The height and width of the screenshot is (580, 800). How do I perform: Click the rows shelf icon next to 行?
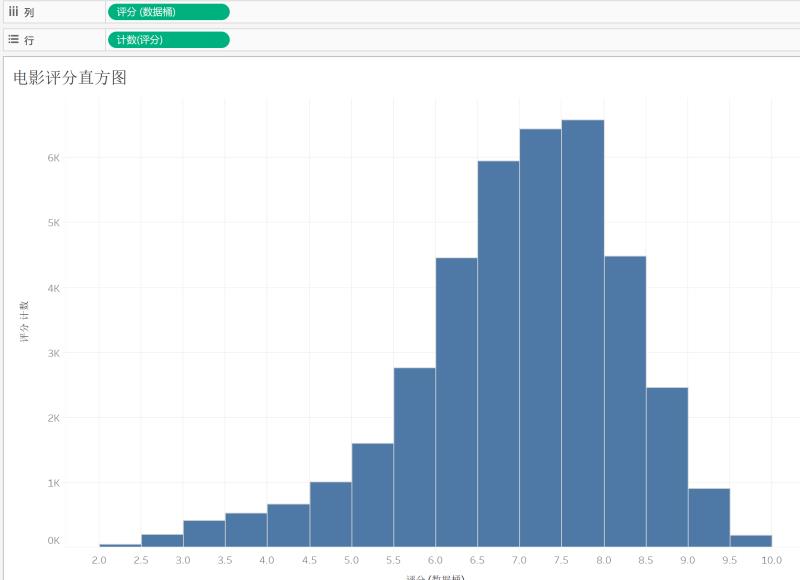pyautogui.click(x=13, y=39)
